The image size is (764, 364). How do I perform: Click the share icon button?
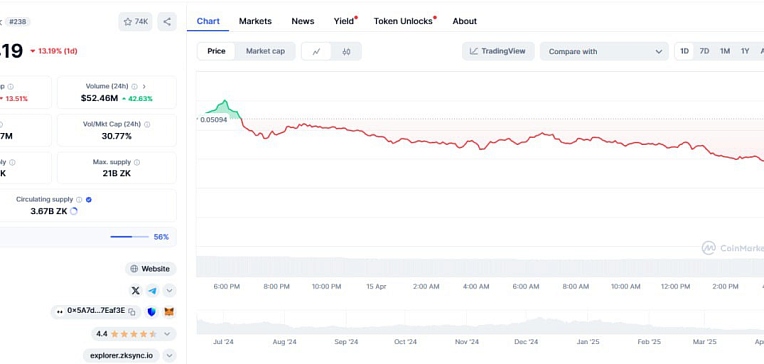pos(167,21)
